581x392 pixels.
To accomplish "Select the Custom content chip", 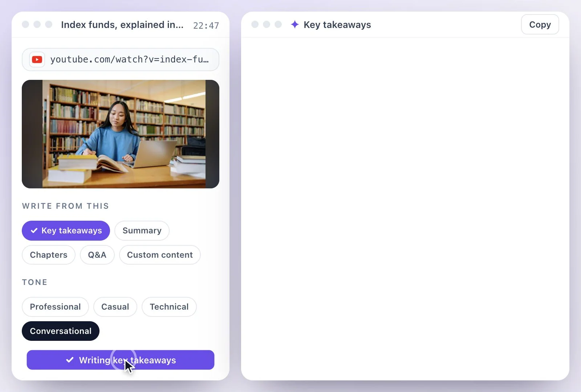I will (160, 255).
